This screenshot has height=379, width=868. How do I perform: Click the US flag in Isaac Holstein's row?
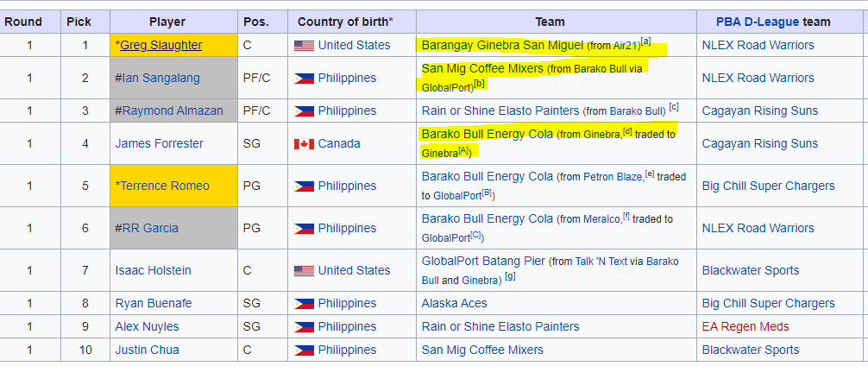[x=304, y=271]
